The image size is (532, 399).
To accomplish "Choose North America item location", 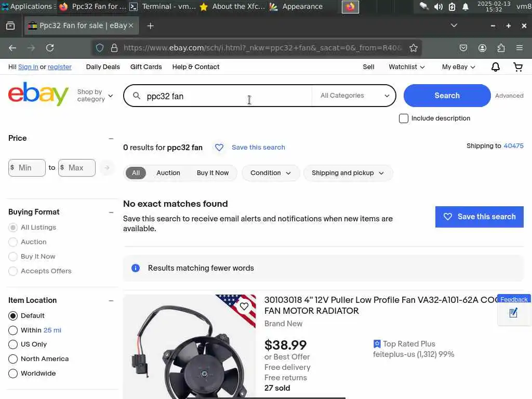I will 13,359.
